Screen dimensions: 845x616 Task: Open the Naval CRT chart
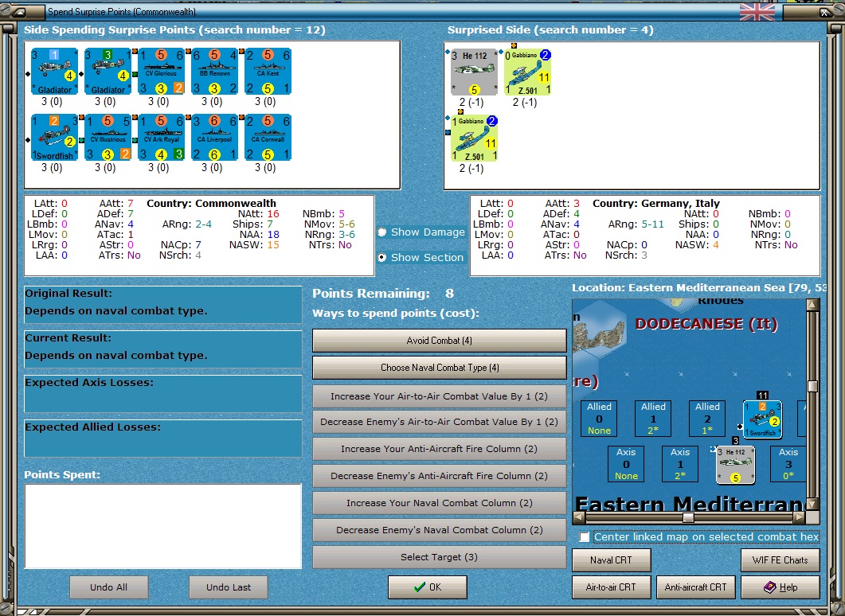pos(611,560)
